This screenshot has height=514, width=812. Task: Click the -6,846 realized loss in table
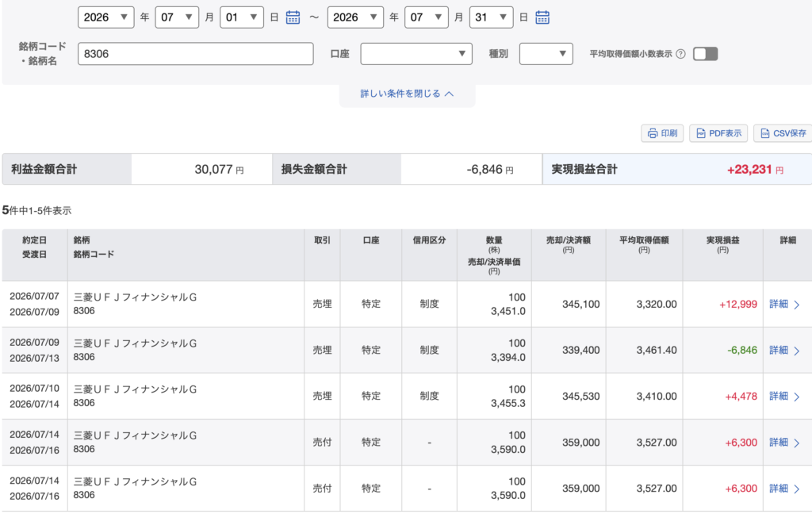click(x=742, y=351)
